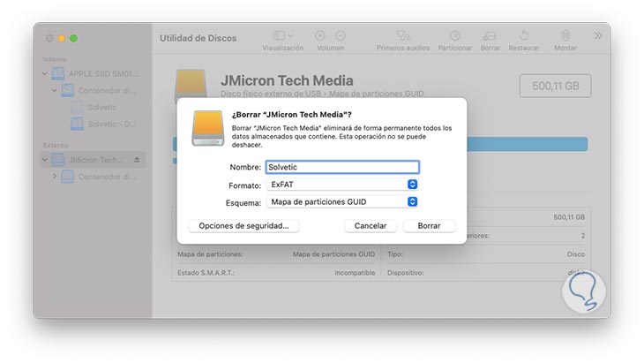Click Estado S.M.A.R.T. Incompatible value

pyautogui.click(x=355, y=273)
